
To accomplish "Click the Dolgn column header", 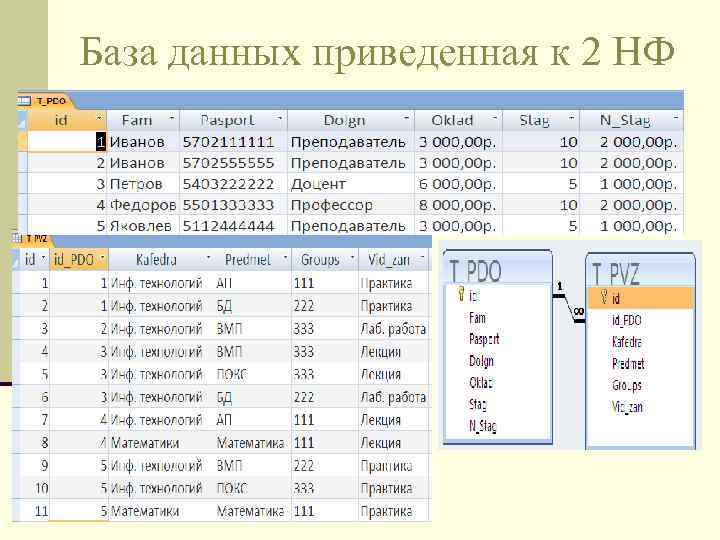I will click(x=351, y=120).
